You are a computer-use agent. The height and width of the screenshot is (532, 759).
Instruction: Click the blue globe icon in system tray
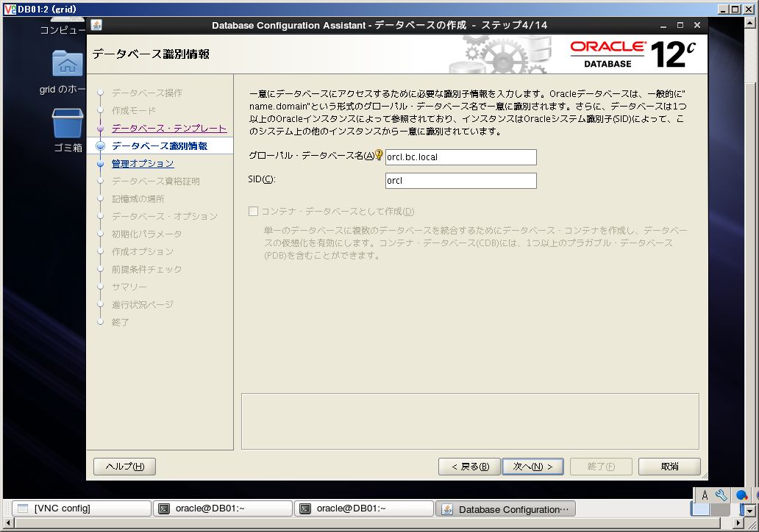point(741,495)
